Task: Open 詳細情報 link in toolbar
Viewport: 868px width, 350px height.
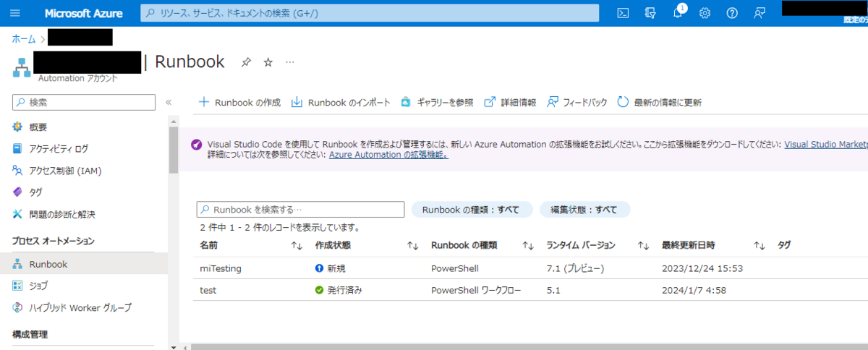Action: [x=510, y=103]
